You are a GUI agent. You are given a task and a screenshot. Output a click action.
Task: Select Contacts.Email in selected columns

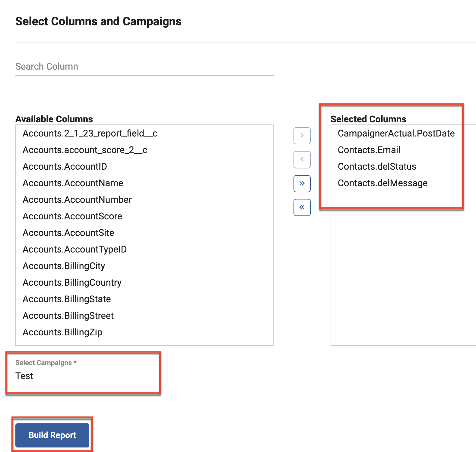369,150
